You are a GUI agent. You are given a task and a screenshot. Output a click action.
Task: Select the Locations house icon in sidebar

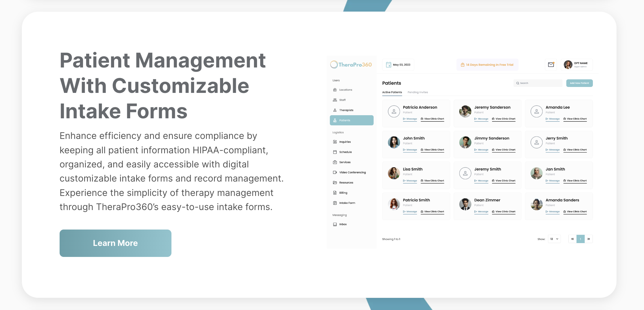(335, 90)
